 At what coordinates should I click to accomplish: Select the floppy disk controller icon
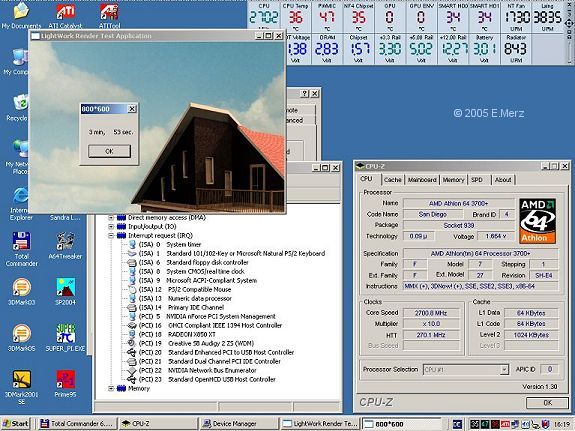(x=132, y=263)
